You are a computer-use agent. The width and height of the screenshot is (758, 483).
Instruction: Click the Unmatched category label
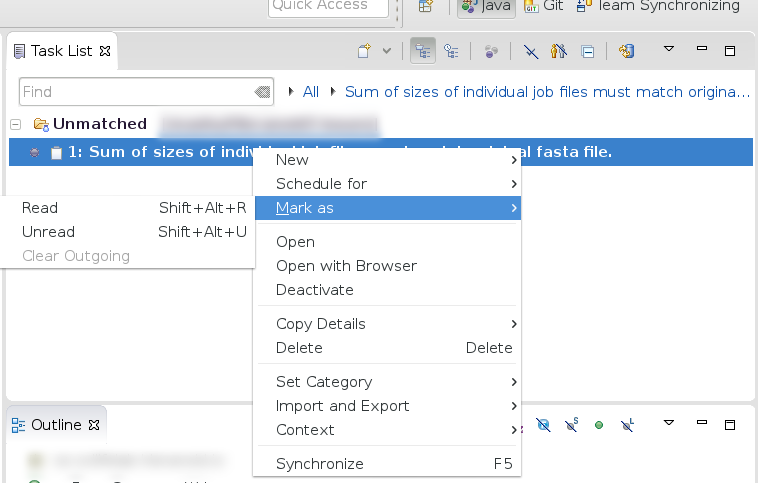click(x=100, y=124)
